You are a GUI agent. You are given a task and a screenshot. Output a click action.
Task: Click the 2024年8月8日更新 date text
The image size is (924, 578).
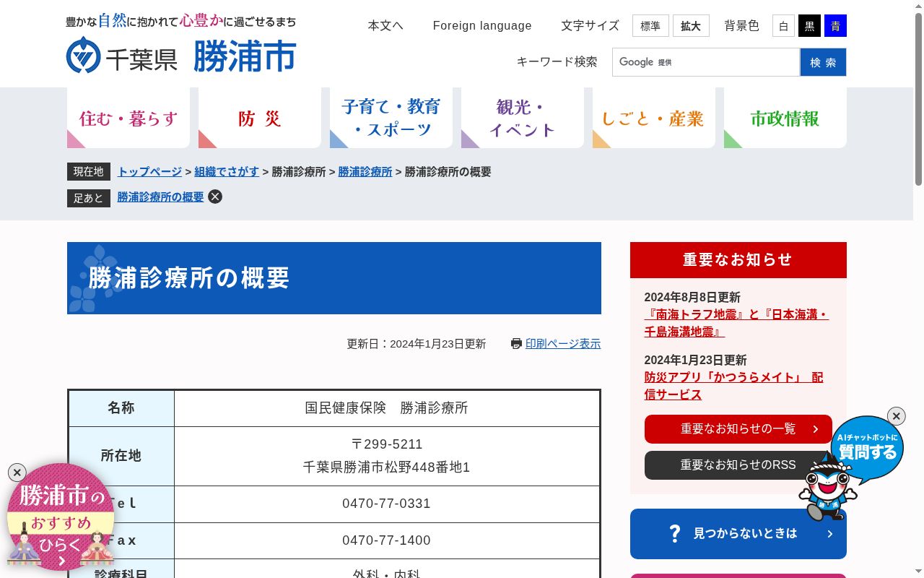(x=692, y=298)
